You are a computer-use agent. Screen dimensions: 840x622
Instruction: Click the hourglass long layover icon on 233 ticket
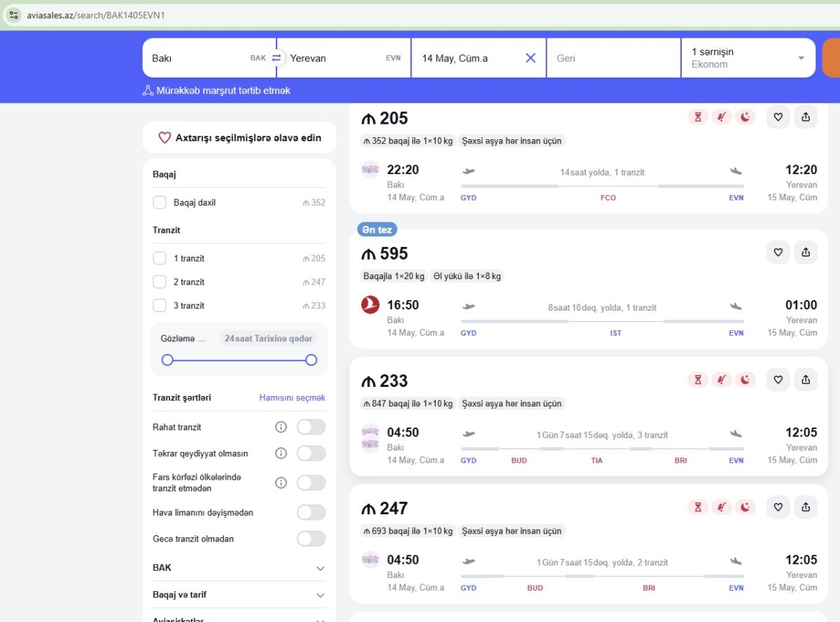(698, 379)
